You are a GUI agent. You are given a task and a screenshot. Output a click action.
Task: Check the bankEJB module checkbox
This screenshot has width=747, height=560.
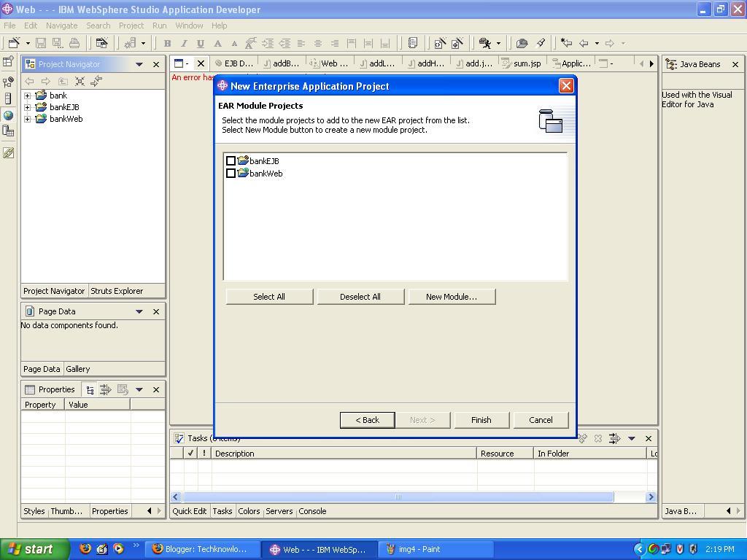tap(231, 161)
